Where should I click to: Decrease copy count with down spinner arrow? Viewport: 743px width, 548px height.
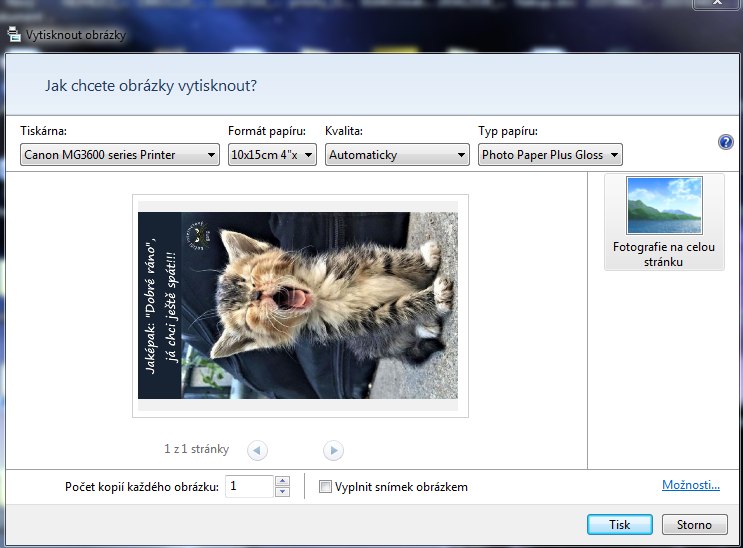[x=282, y=492]
